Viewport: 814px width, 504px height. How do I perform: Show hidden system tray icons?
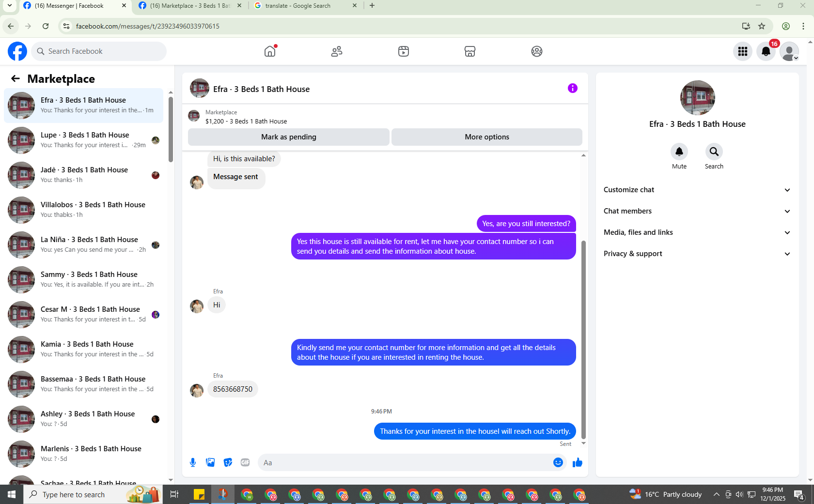point(716,494)
